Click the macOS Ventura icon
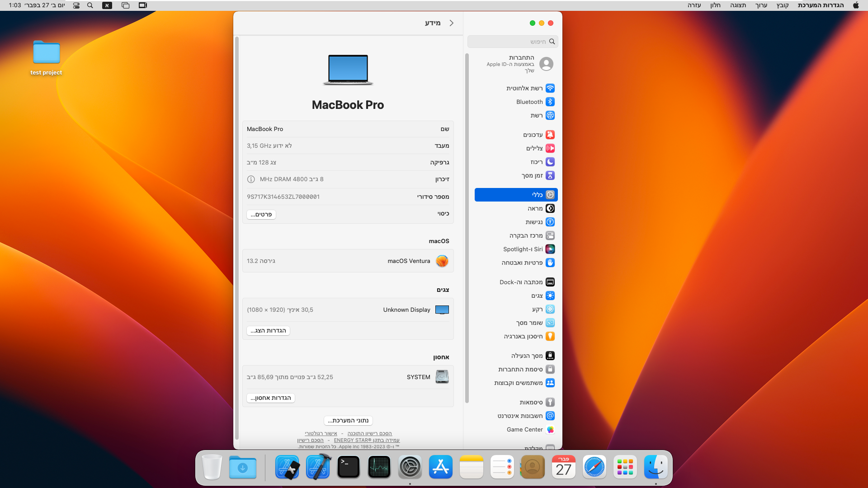 [x=442, y=261]
